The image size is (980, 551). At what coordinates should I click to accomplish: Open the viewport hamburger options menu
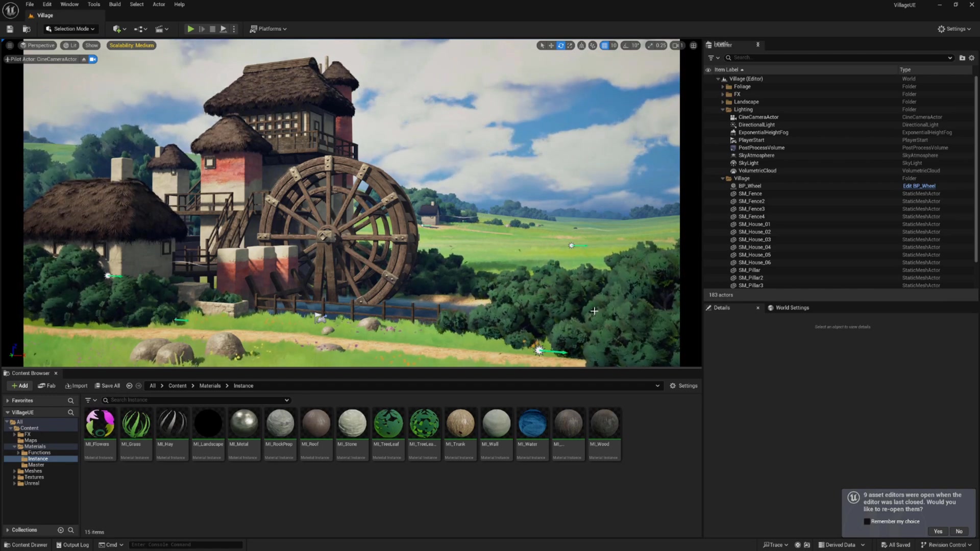[10, 45]
